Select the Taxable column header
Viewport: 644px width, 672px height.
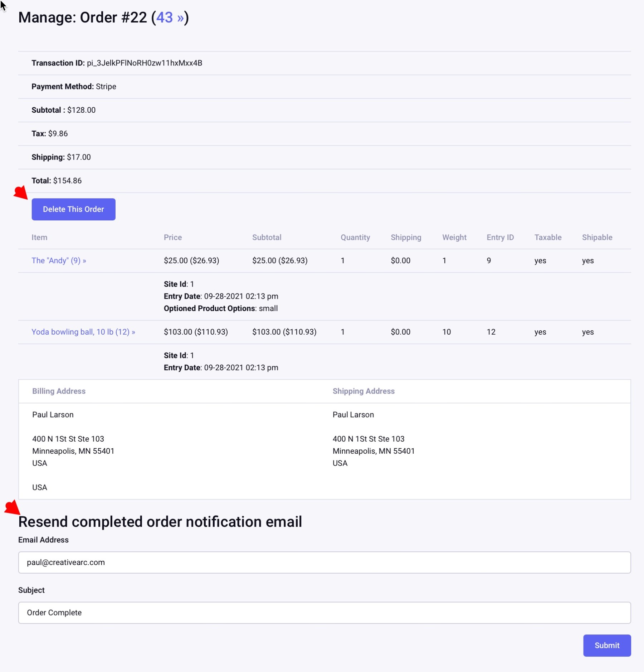pyautogui.click(x=548, y=237)
